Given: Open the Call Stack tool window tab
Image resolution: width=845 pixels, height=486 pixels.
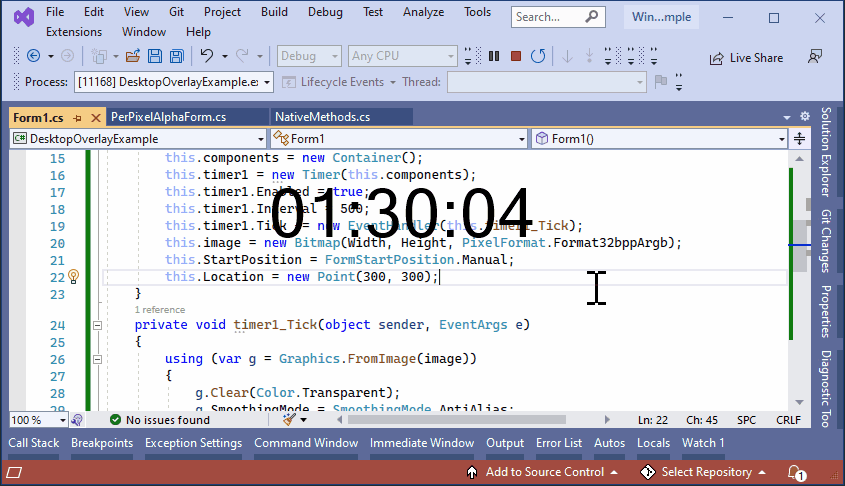Looking at the screenshot, I should 33,443.
